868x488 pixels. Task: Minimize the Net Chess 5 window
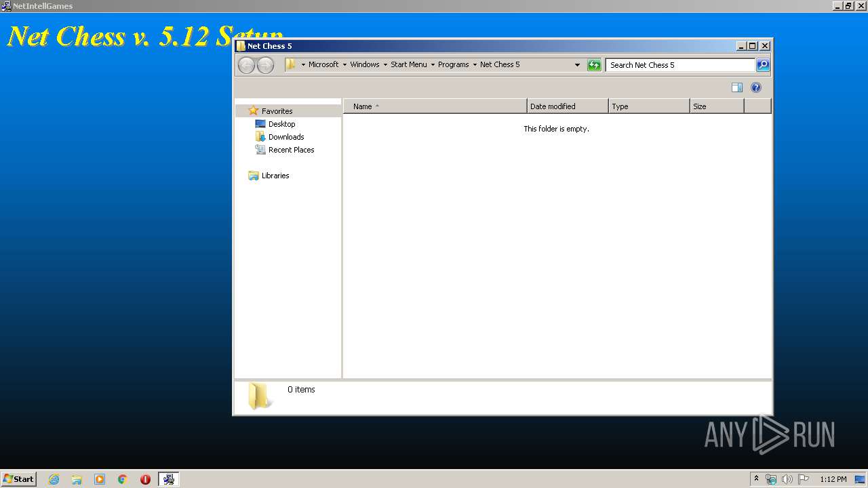pos(741,46)
